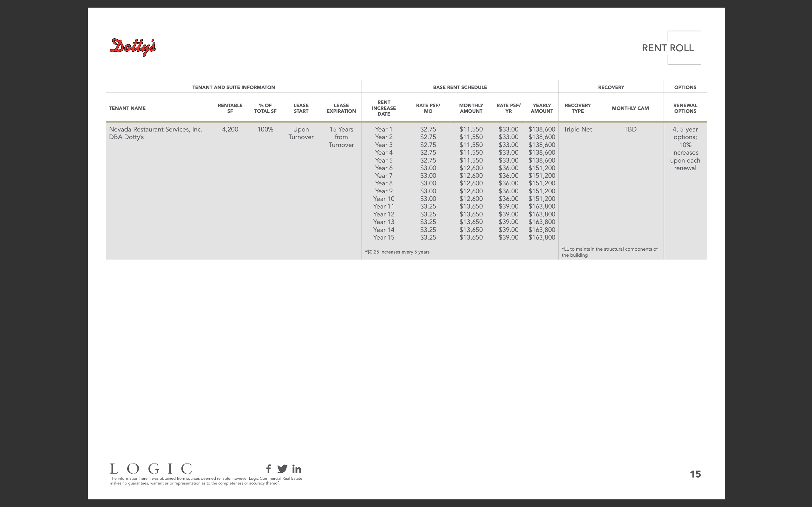Click the $0.25 increases footnote
The height and width of the screenshot is (507, 812).
point(397,252)
